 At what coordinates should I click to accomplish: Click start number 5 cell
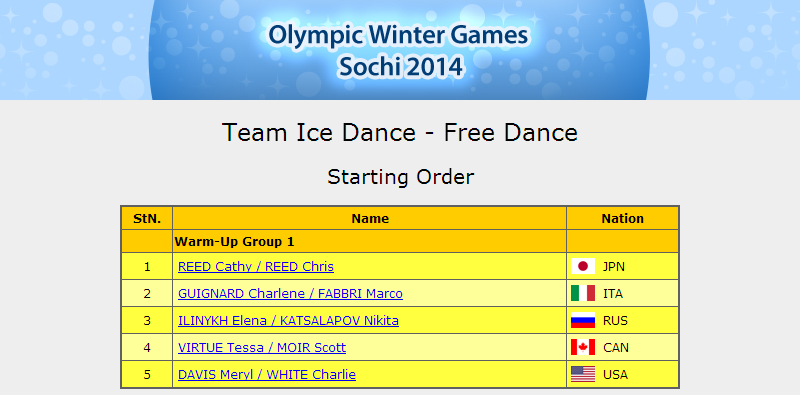coord(147,375)
